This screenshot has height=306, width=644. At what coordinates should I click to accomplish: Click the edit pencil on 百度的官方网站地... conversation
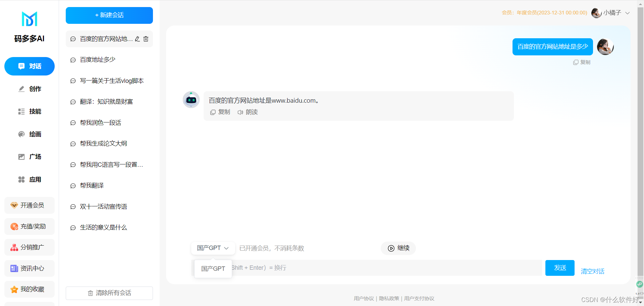click(x=137, y=39)
